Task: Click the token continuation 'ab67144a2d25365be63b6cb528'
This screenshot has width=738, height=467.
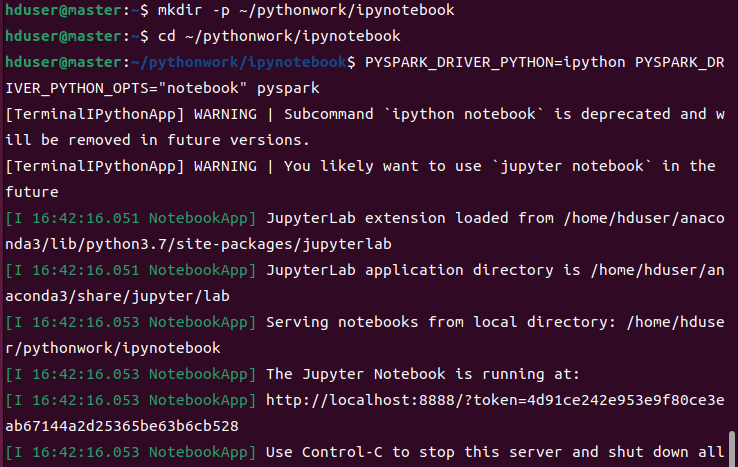Action: [x=122, y=427]
